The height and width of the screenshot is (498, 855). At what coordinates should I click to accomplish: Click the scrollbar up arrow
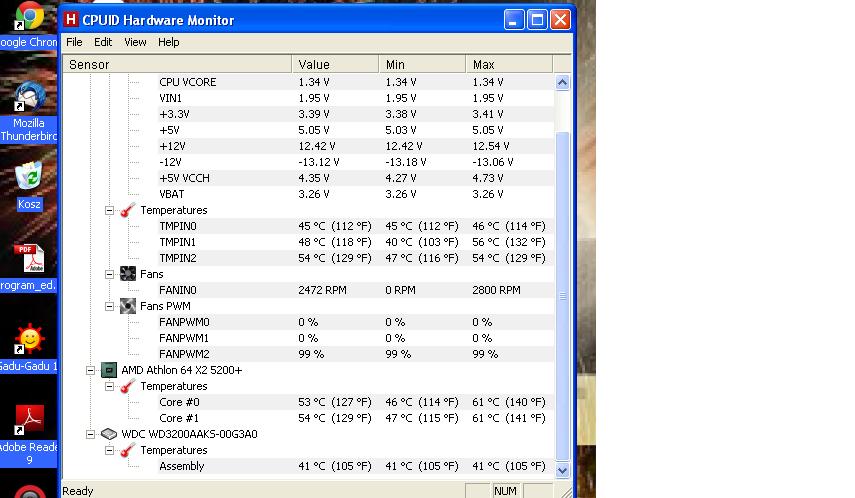562,82
